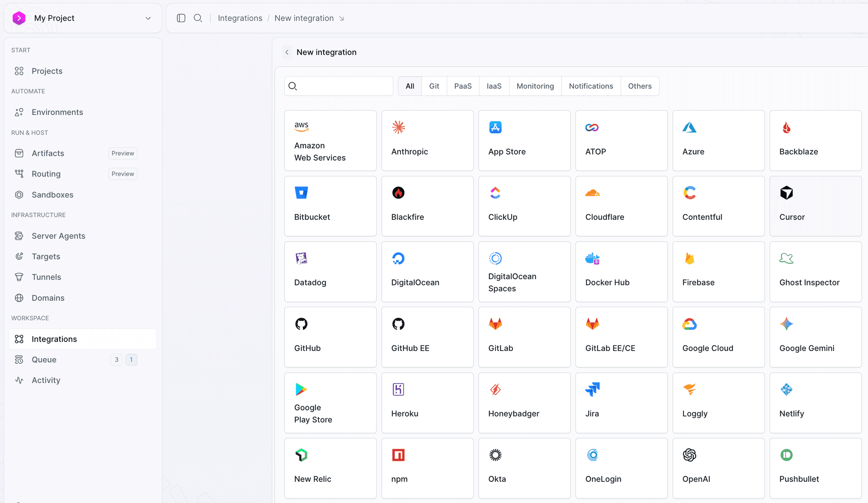868x503 pixels.
Task: Choose the GitHub integration card
Action: [x=330, y=337]
